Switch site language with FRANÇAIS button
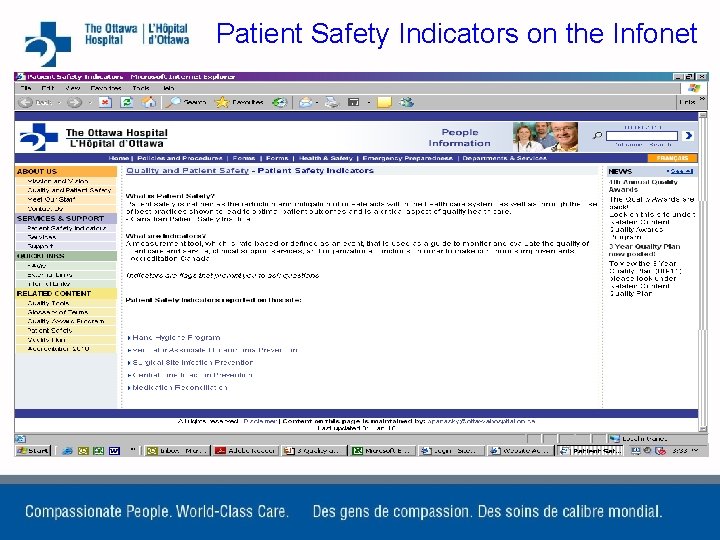Viewport: 720px width, 540px height. [x=672, y=158]
